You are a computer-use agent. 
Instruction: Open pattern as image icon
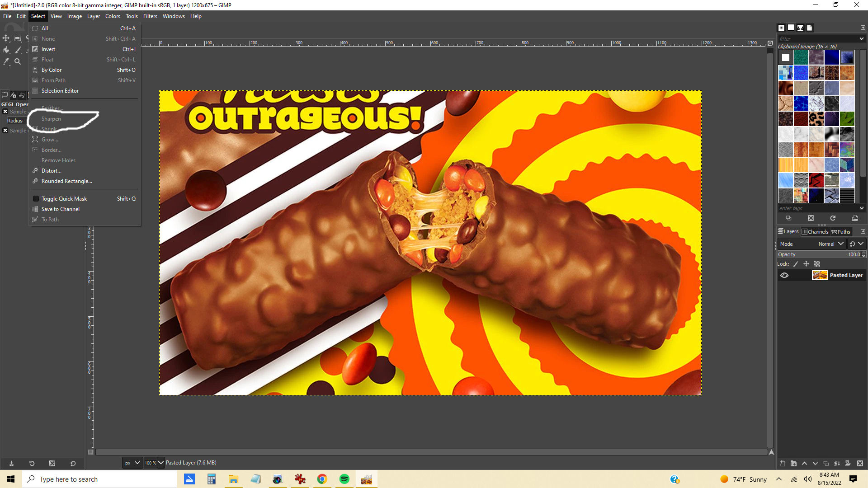[x=855, y=218]
